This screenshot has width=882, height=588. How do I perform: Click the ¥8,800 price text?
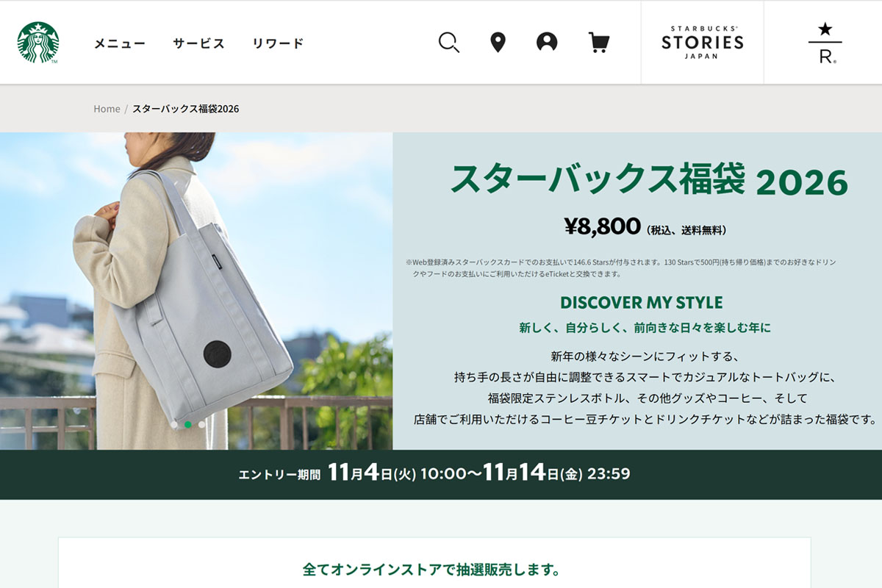pos(603,226)
